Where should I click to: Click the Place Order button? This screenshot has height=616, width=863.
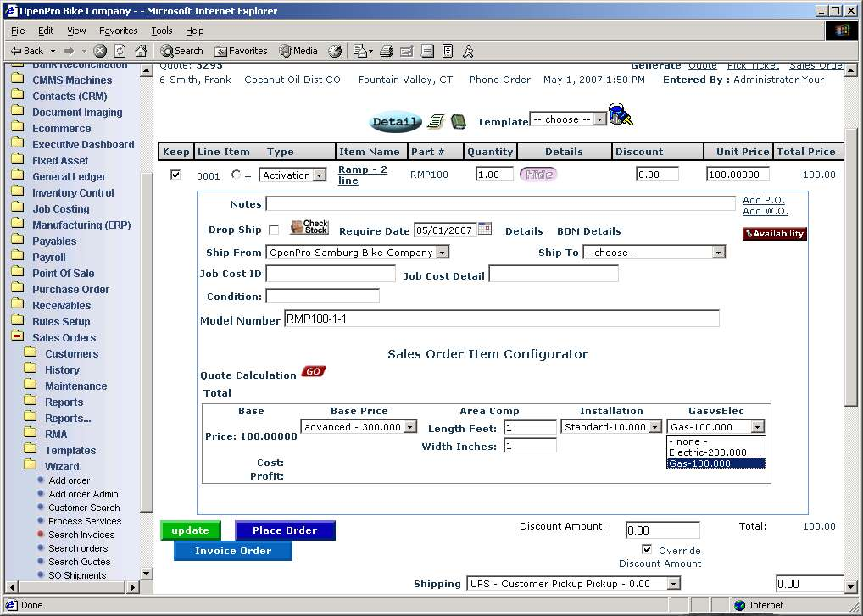pyautogui.click(x=285, y=530)
